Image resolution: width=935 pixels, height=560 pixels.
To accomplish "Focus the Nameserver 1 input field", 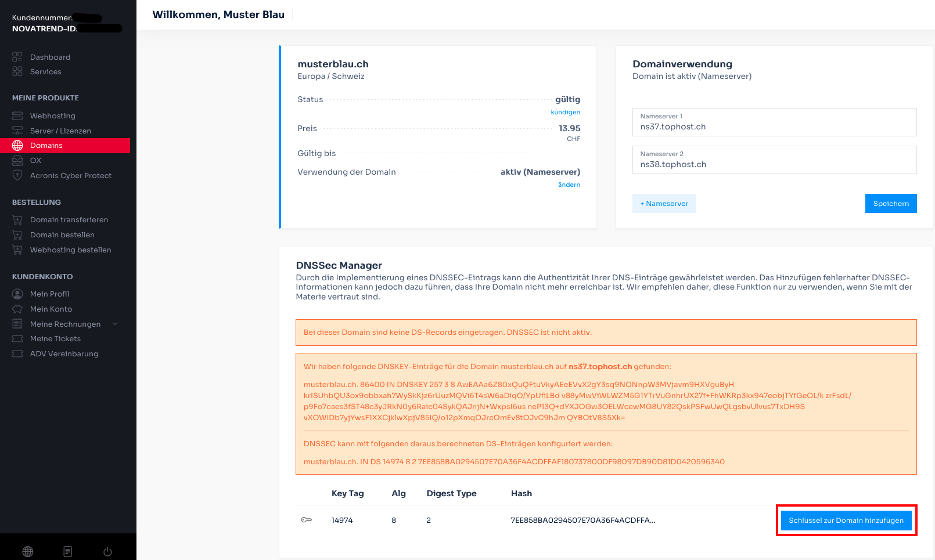I will click(x=774, y=127).
